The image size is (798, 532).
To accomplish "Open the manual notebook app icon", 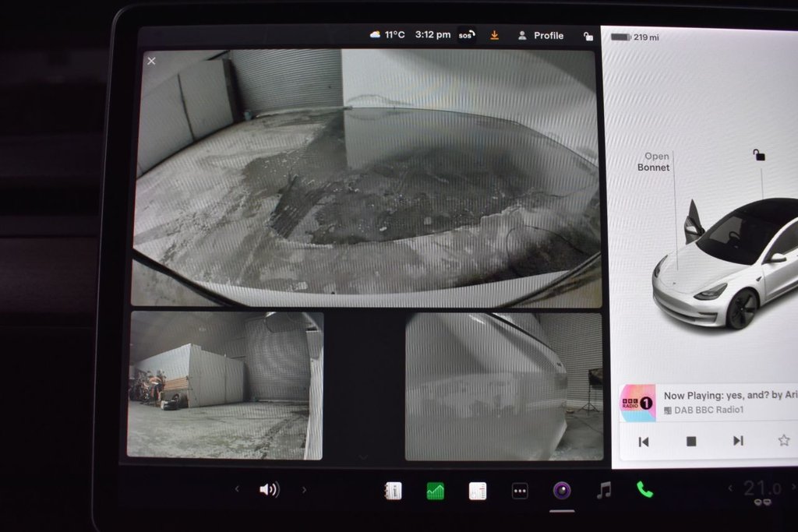I will coord(394,491).
